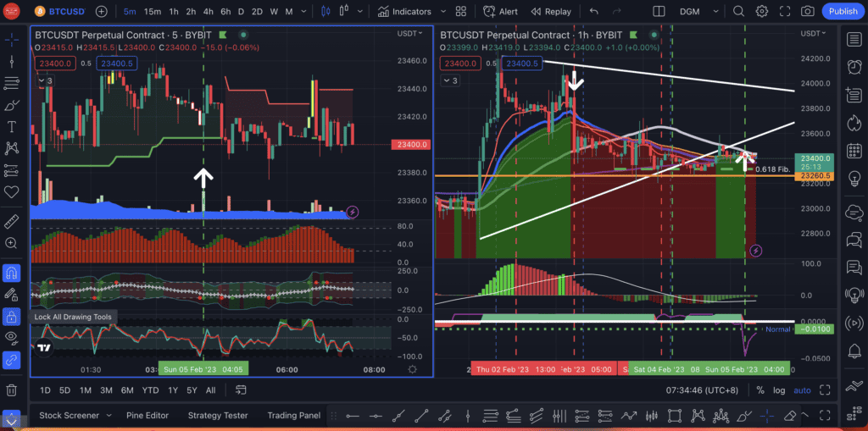Take a chart snapshot with camera icon
This screenshot has height=431, width=868.
pos(808,11)
